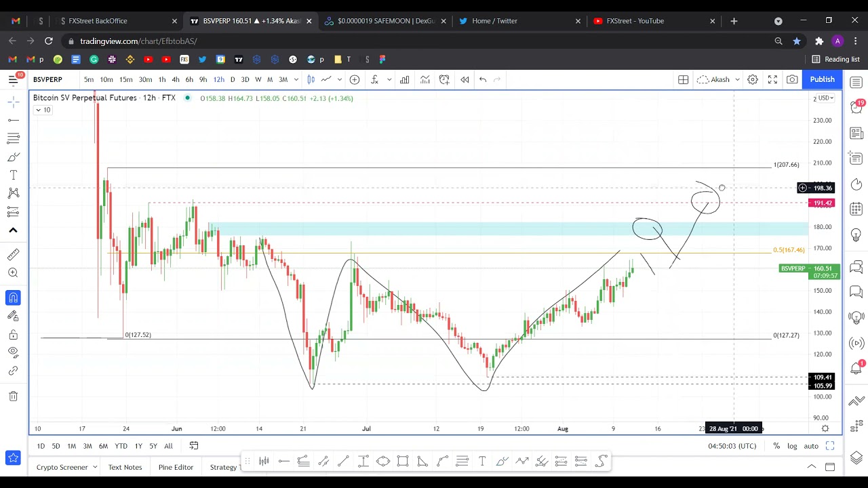
Task: Select the crosshair cursor tool
Action: click(x=13, y=102)
